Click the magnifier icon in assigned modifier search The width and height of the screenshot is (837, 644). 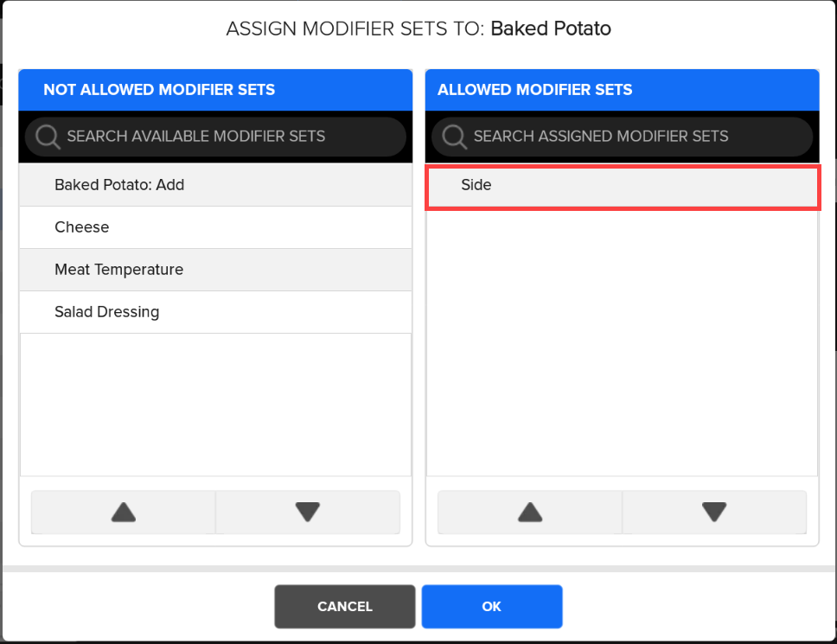(454, 137)
